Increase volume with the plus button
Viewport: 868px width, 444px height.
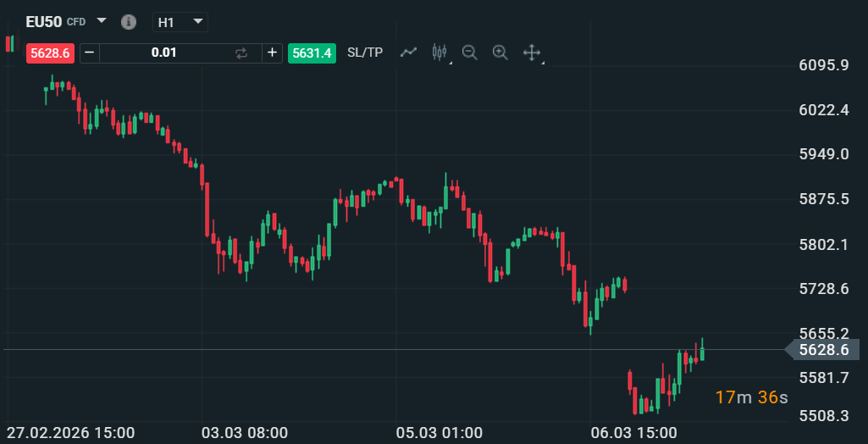pos(272,53)
